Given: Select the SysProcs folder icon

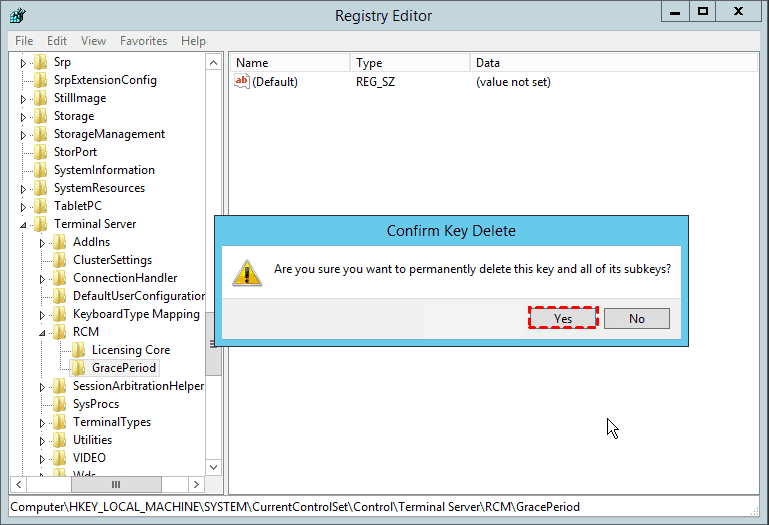Looking at the screenshot, I should [x=60, y=404].
